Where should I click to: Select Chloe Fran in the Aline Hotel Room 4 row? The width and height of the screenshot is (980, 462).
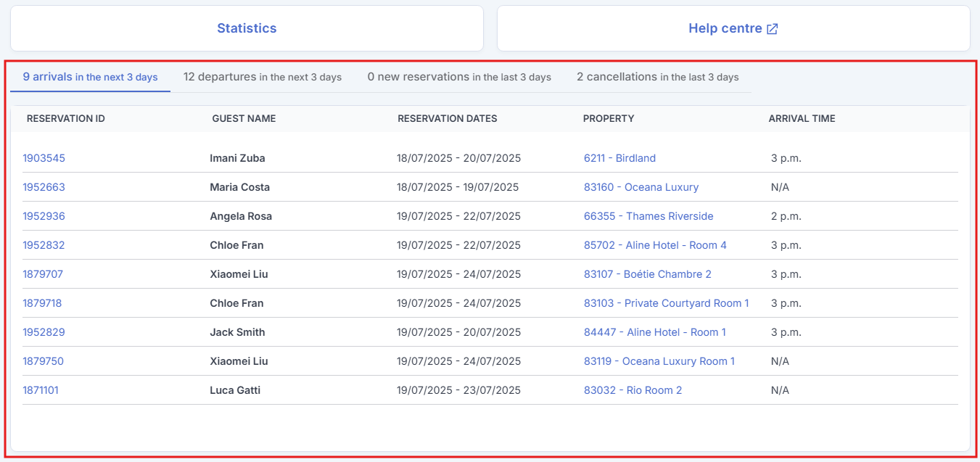(x=236, y=245)
